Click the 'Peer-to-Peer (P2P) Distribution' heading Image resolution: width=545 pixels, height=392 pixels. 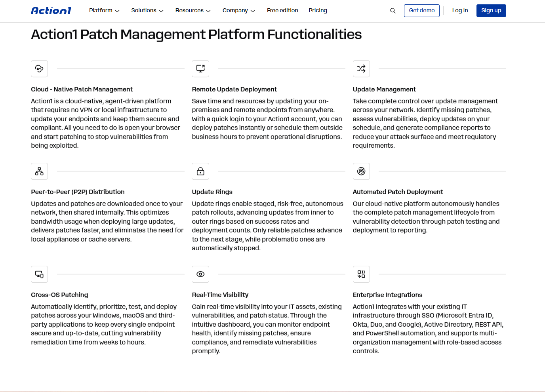[78, 192]
